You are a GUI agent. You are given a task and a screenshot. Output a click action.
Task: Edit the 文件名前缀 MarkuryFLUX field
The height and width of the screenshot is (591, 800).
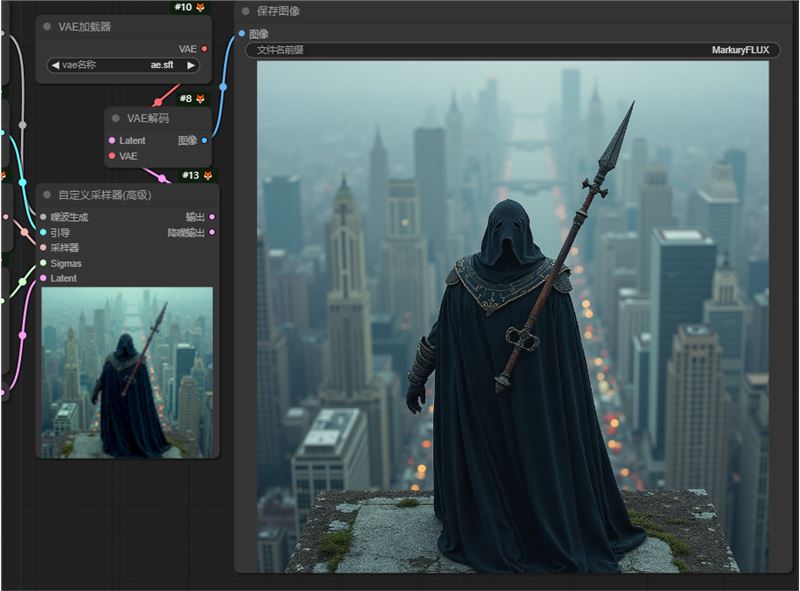pyautogui.click(x=512, y=49)
